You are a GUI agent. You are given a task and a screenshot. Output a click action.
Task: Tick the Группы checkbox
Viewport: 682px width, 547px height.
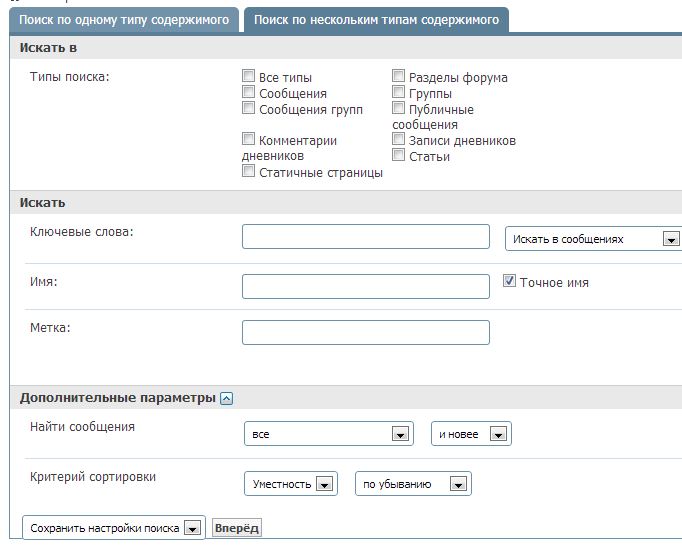click(x=398, y=92)
